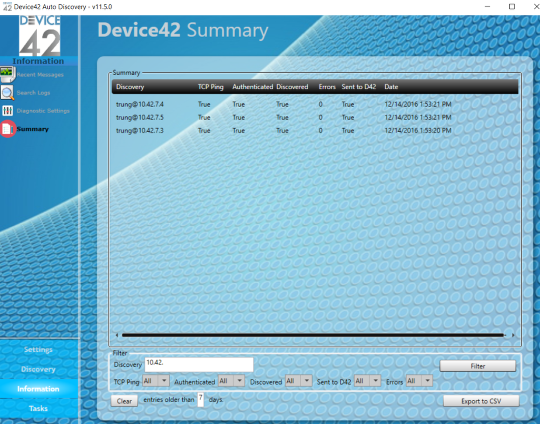540x424 pixels.
Task: Focus the Discovery filter text field
Action: (x=199, y=365)
